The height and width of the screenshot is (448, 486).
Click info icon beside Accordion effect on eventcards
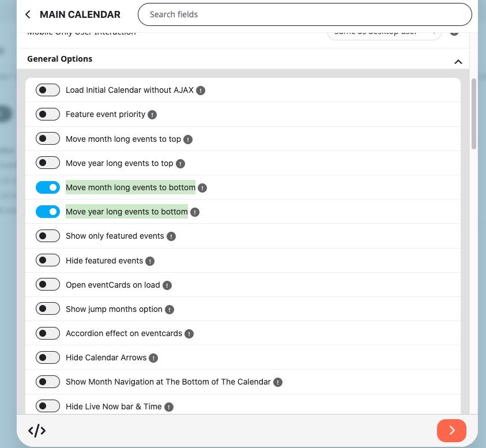click(189, 334)
